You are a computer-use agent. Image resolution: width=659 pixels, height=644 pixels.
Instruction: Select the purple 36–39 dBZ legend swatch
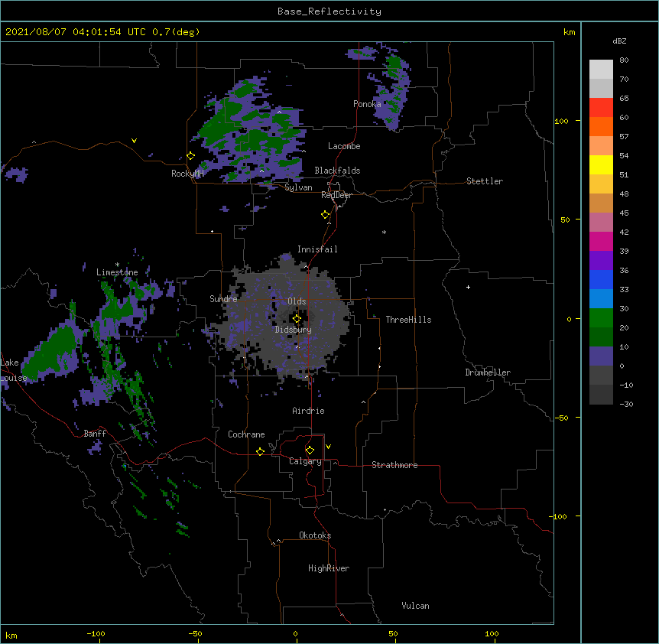click(601, 260)
